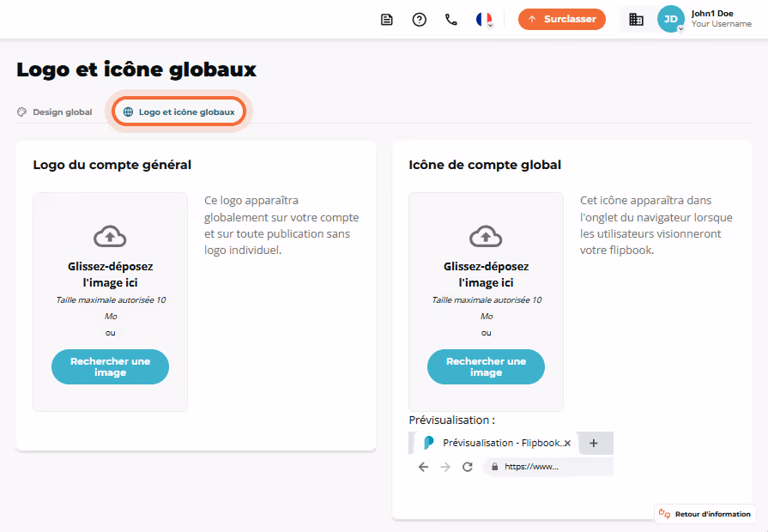Expand the JD user avatar menu

click(x=670, y=19)
